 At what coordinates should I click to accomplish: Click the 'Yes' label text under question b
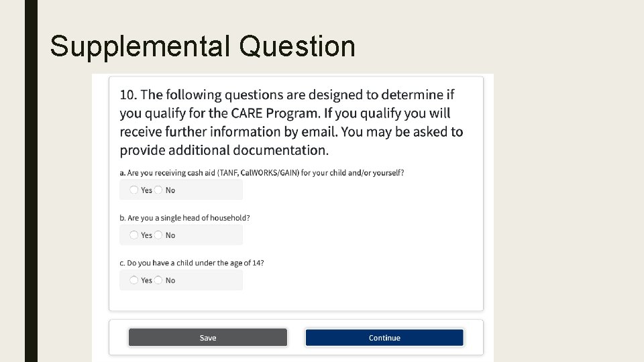pos(147,235)
